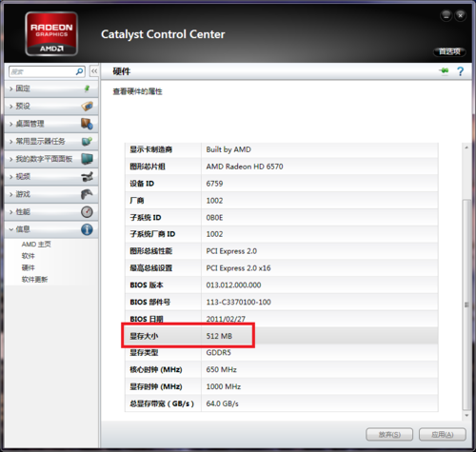Open the blue question mark help
The width and height of the screenshot is (476, 452).
[x=460, y=71]
